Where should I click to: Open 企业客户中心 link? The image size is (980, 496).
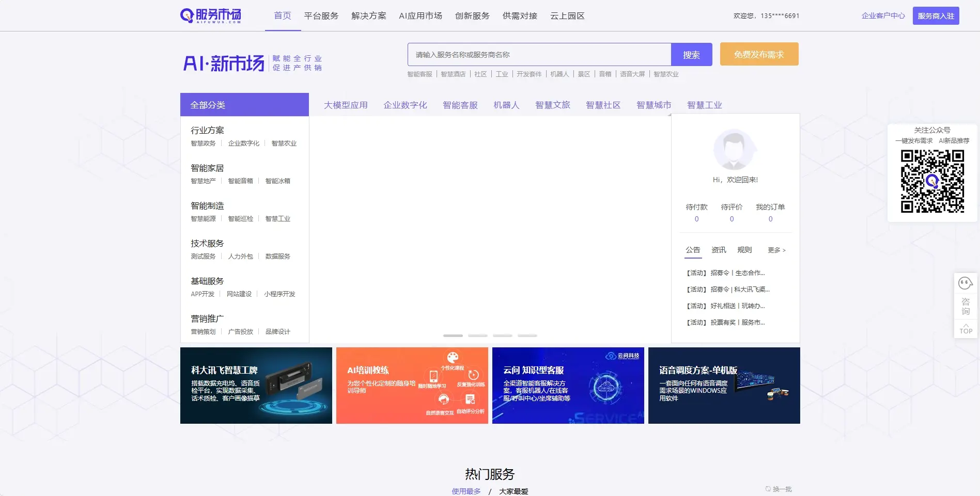coord(883,16)
